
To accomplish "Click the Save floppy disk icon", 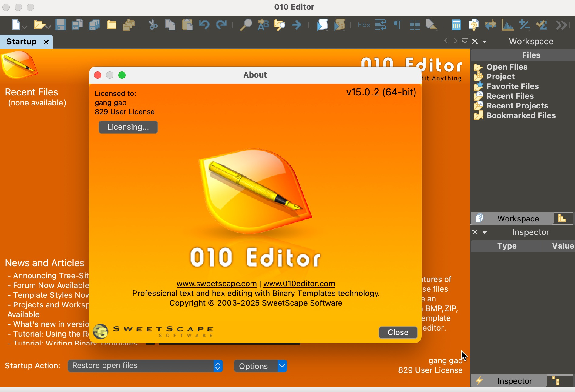I will point(61,25).
